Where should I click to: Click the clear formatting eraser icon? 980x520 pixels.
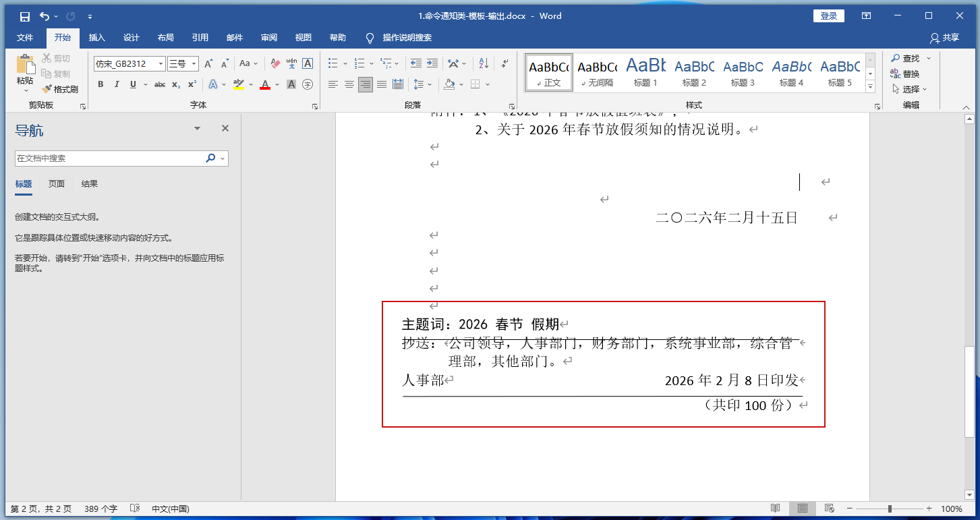(275, 63)
